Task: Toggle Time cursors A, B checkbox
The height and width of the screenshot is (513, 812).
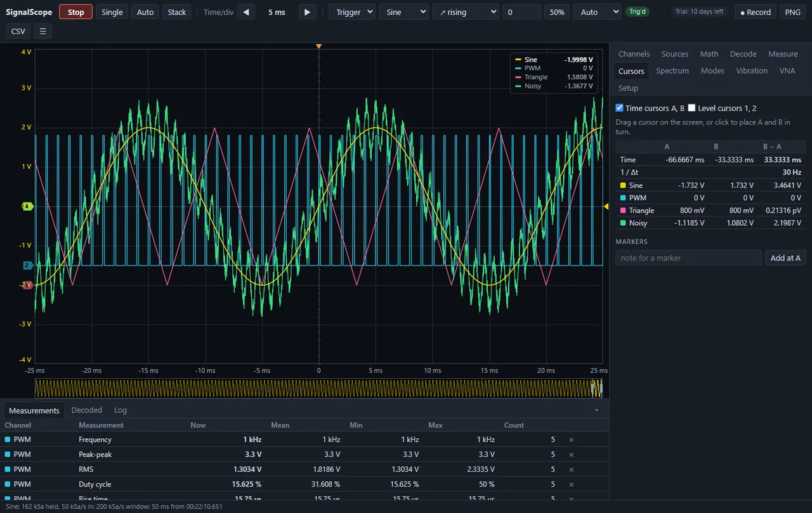Action: click(x=620, y=108)
